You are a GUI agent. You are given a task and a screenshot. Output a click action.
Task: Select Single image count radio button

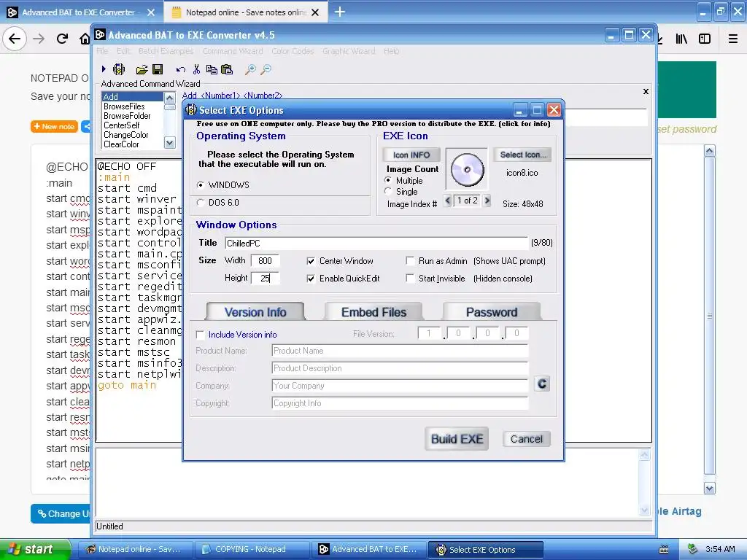[x=388, y=192]
